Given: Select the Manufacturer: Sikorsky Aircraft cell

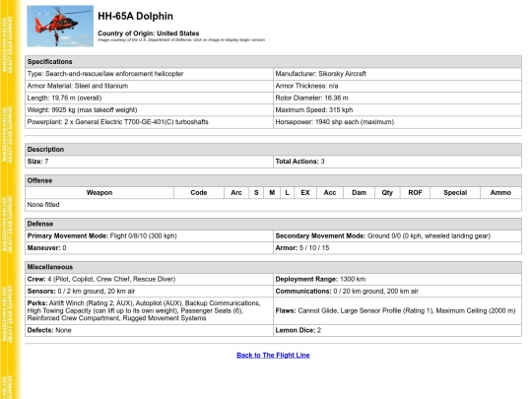Looking at the screenshot, I should 397,74.
